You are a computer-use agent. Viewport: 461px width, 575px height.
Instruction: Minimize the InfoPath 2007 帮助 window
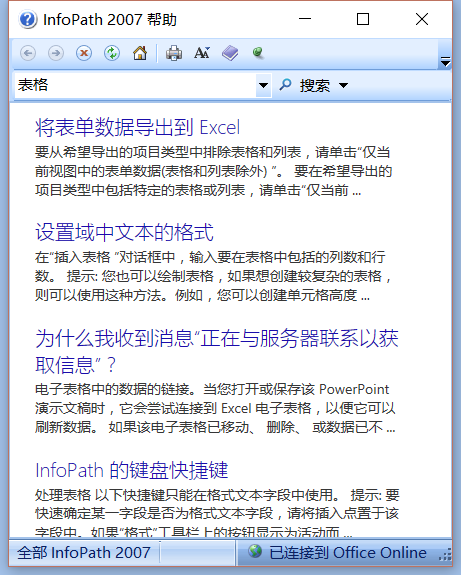point(305,19)
